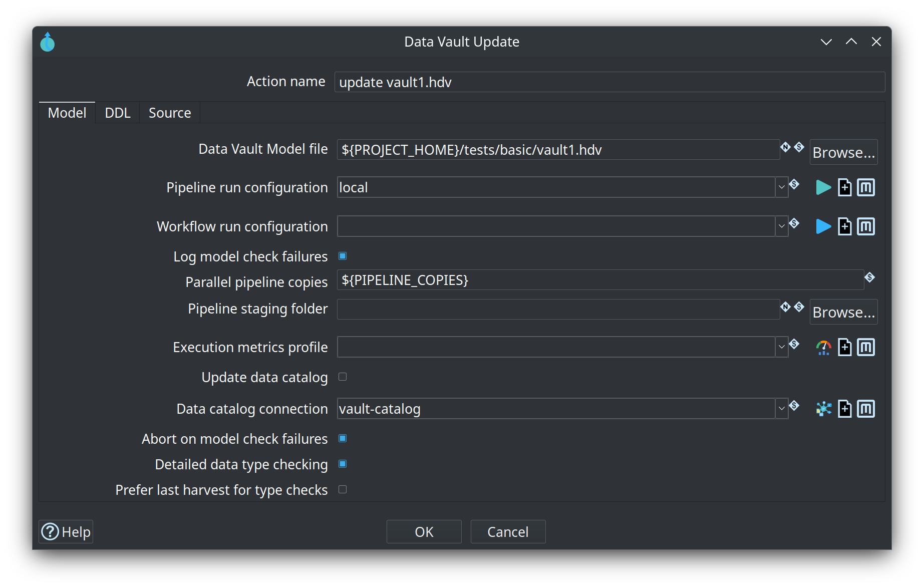Image resolution: width=924 pixels, height=588 pixels.
Task: Expand the Pipeline run configuration dropdown
Action: pyautogui.click(x=781, y=187)
